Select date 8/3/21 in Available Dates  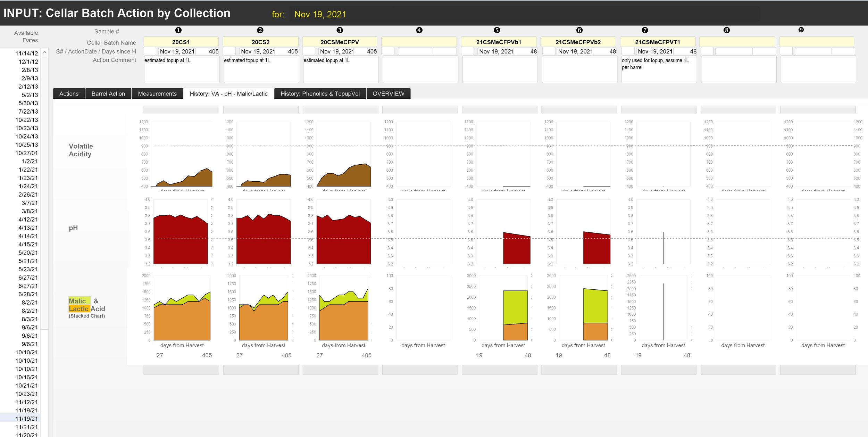30,319
